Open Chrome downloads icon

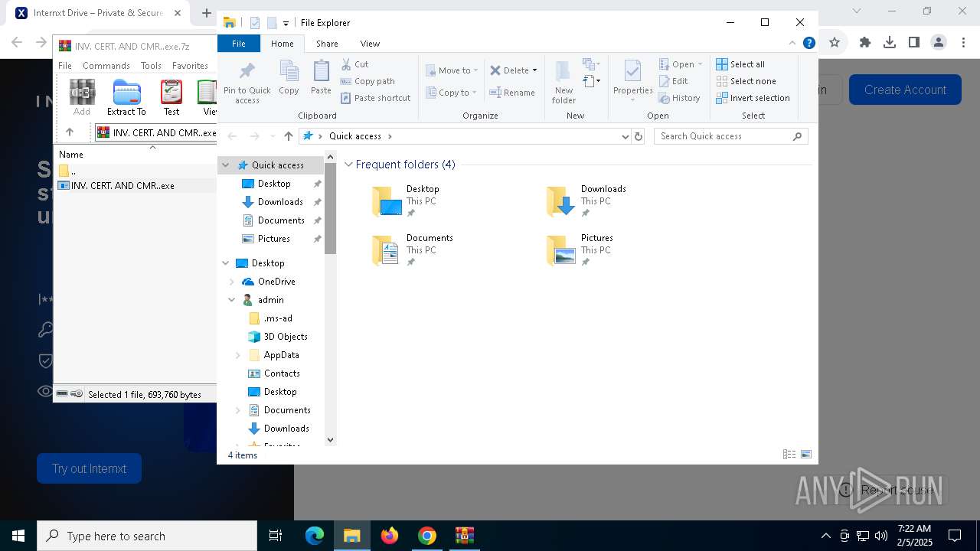[890, 43]
